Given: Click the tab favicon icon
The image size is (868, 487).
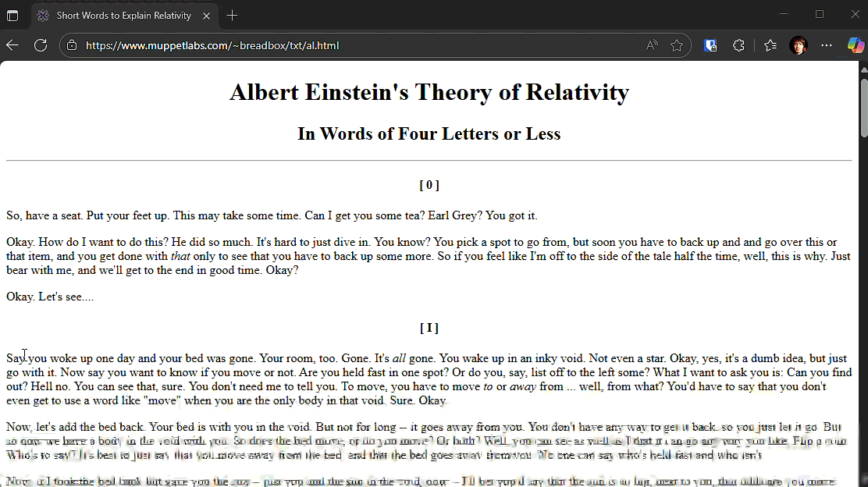Looking at the screenshot, I should click(x=43, y=16).
